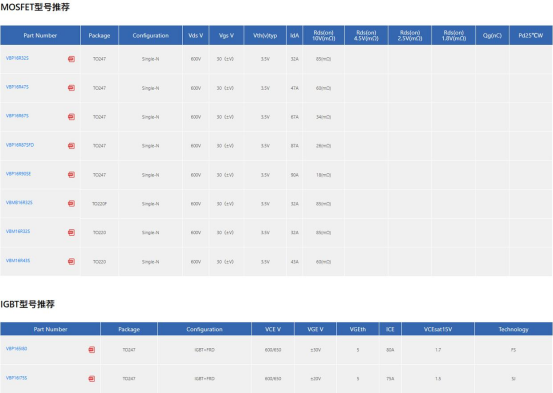Open the datasheet icon for VBP16R90SE
Viewport: 553px width, 393px height.
point(71,175)
